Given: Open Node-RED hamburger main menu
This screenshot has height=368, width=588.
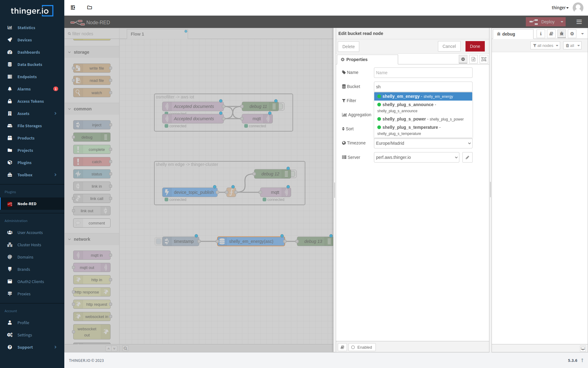Looking at the screenshot, I should pyautogui.click(x=579, y=22).
